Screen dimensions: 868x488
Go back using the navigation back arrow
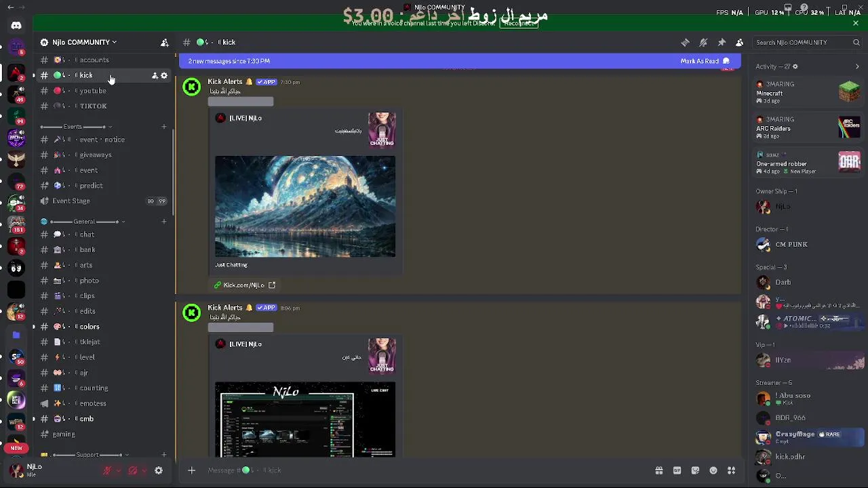pyautogui.click(x=10, y=7)
